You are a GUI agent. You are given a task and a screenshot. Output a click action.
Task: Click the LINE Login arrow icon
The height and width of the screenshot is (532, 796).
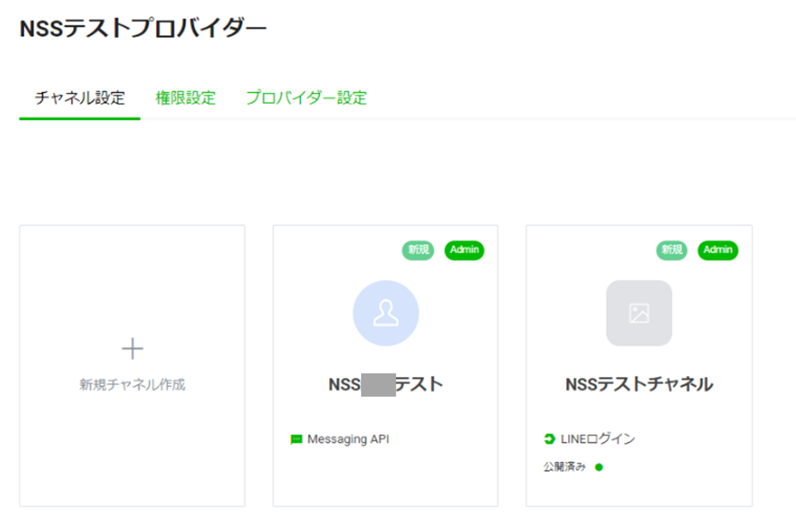549,439
